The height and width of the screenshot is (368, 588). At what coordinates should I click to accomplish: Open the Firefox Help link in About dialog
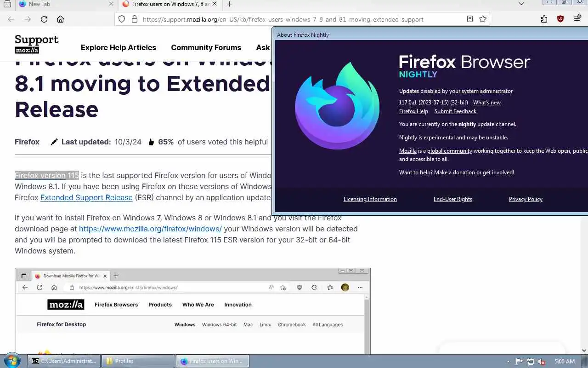click(413, 111)
